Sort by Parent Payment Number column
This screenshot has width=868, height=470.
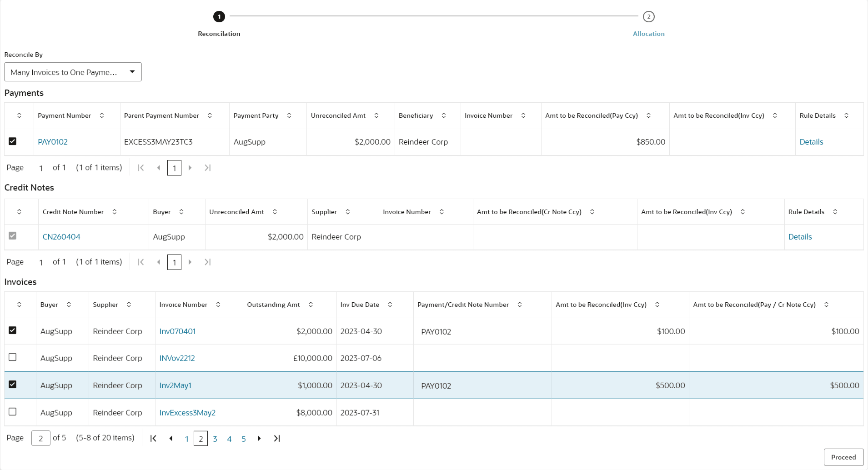click(210, 115)
